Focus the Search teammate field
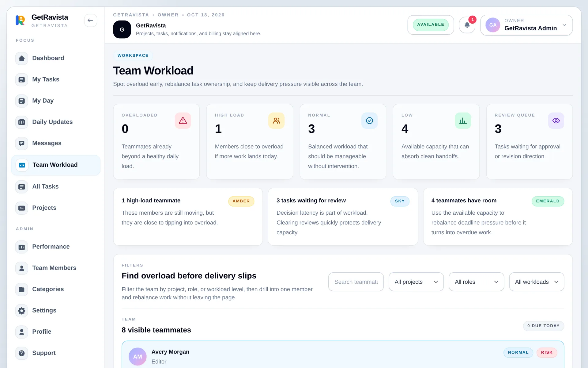 click(356, 282)
